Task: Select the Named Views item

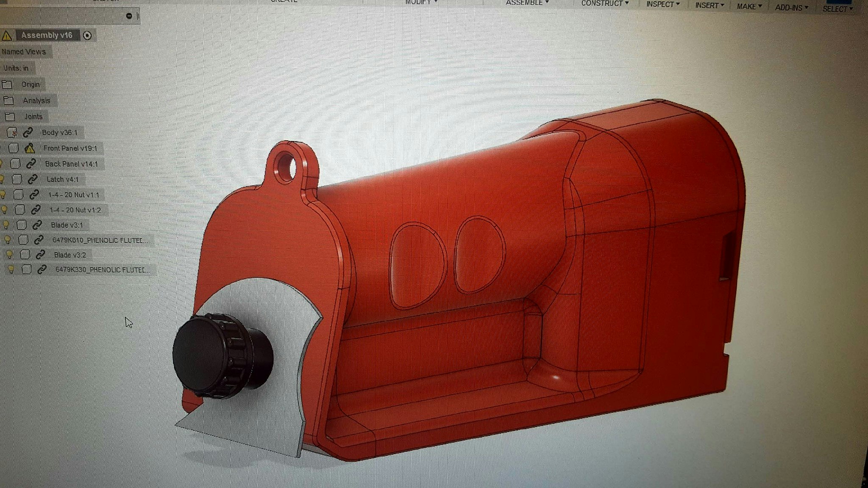Action: tap(24, 52)
